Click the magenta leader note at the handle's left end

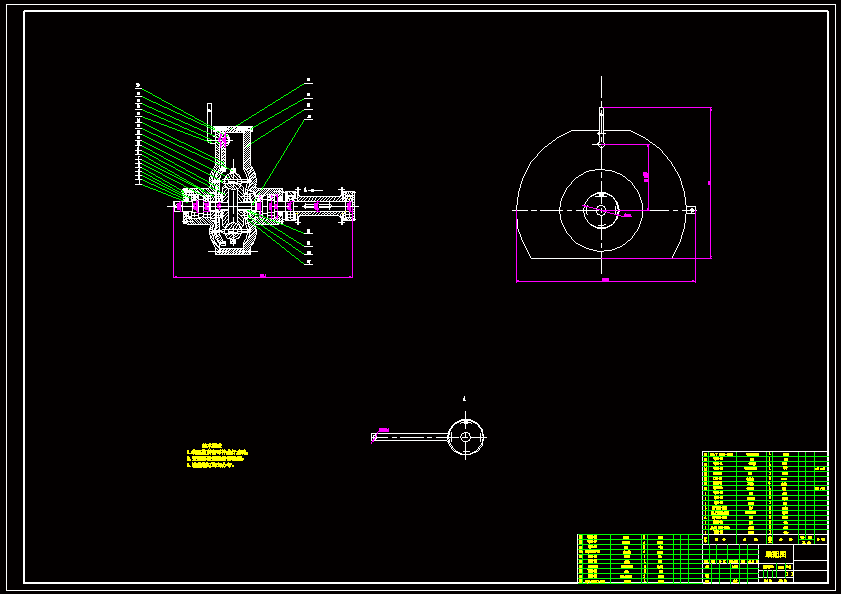click(383, 430)
